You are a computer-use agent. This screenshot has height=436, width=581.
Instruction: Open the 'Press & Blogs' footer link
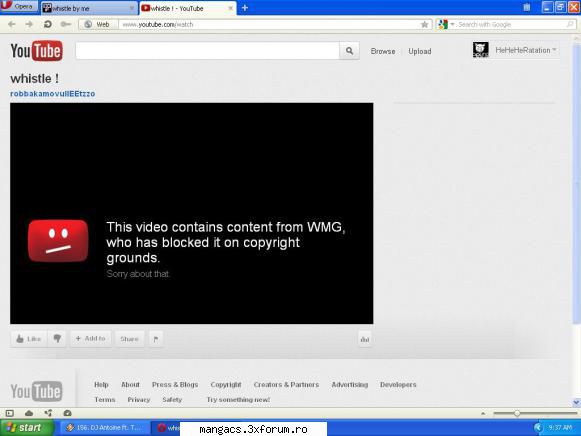pyautogui.click(x=175, y=385)
